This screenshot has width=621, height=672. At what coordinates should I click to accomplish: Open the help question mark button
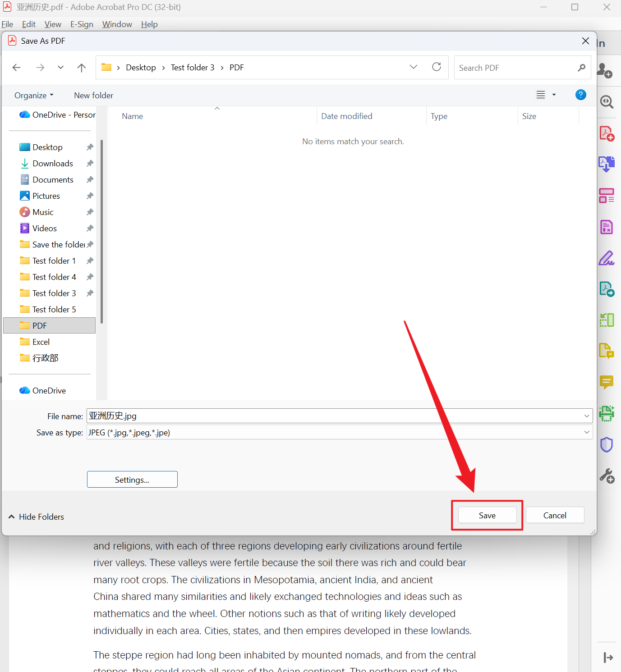581,95
